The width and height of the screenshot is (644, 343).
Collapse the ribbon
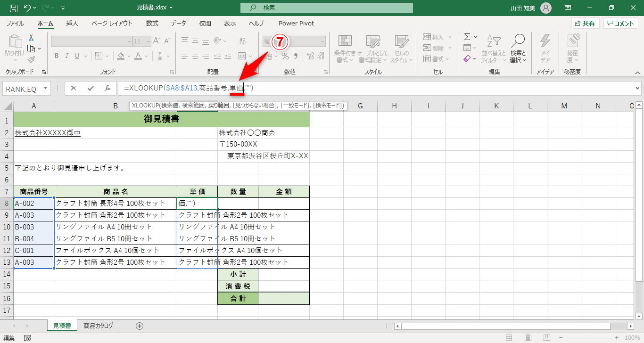click(x=637, y=73)
